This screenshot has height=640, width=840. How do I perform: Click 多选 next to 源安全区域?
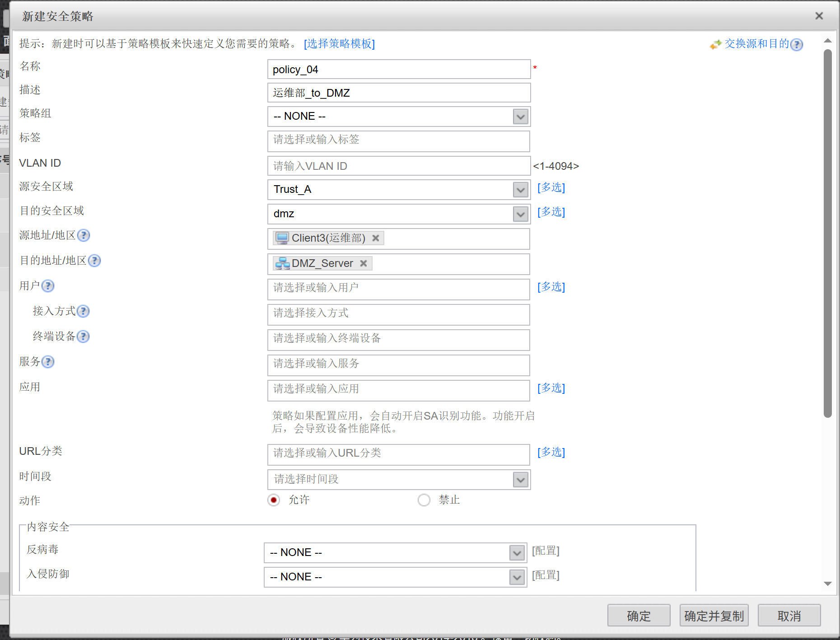pyautogui.click(x=551, y=187)
